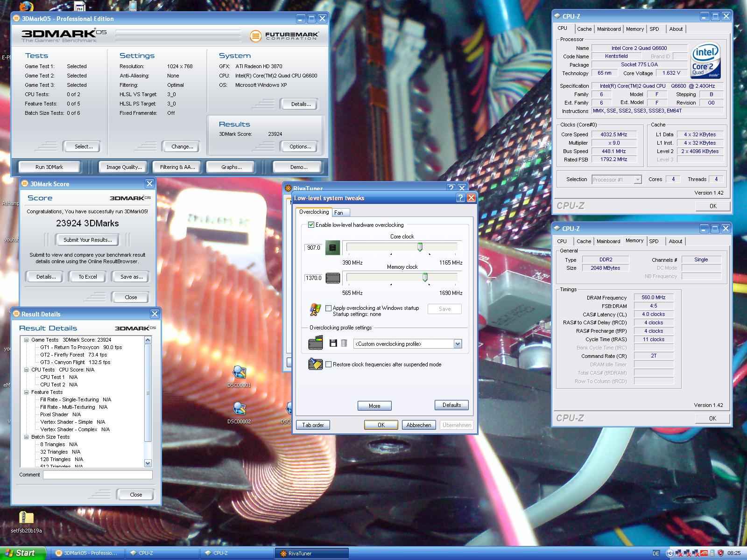The height and width of the screenshot is (560, 747).
Task: Click the overclocking profile card icon
Action: tap(316, 344)
